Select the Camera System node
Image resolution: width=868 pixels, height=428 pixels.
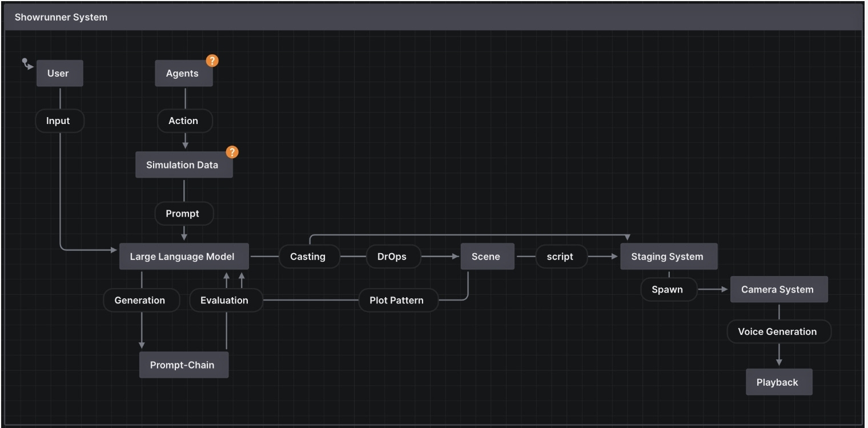[x=778, y=289]
